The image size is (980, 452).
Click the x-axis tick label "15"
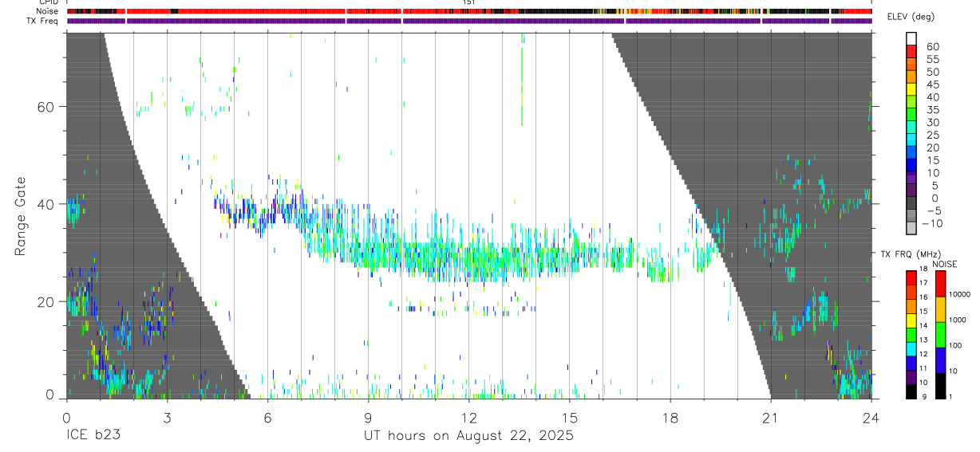click(x=569, y=417)
